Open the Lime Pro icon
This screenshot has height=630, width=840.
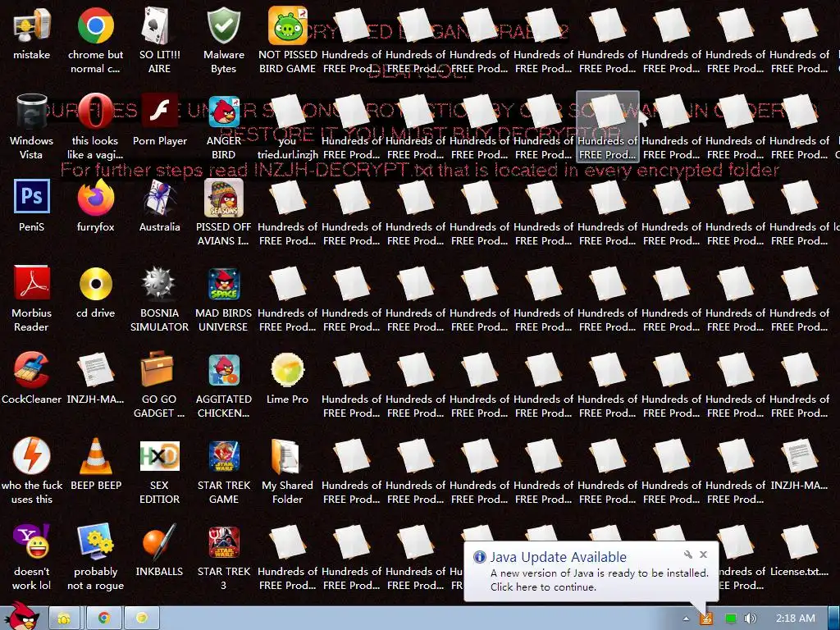tap(288, 370)
